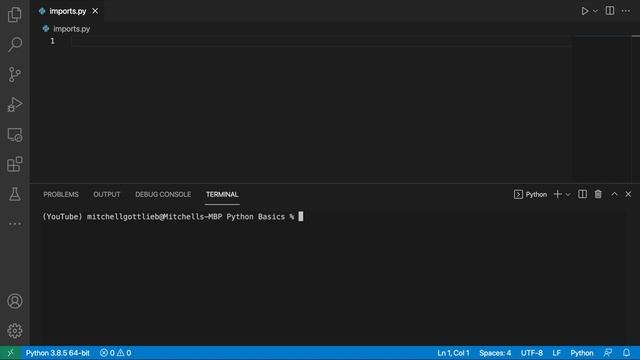Open the terminal launch profile dropdown
Screen dimensions: 640x360
click(x=568, y=195)
